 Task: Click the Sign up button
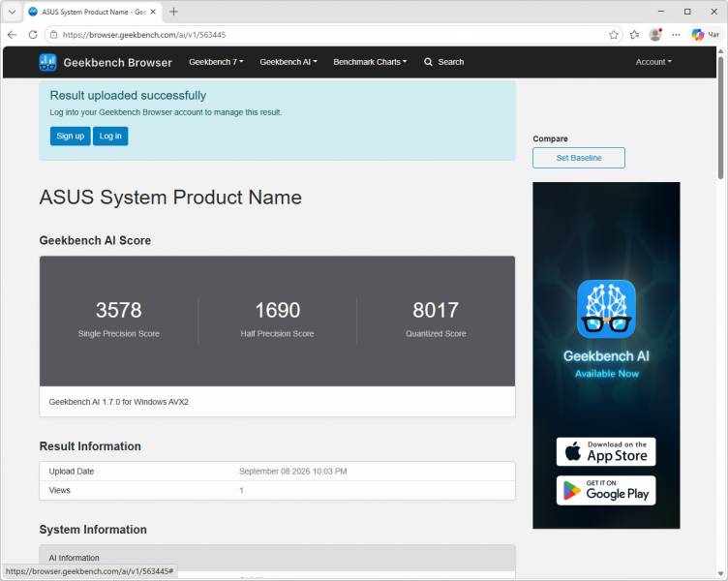point(70,136)
